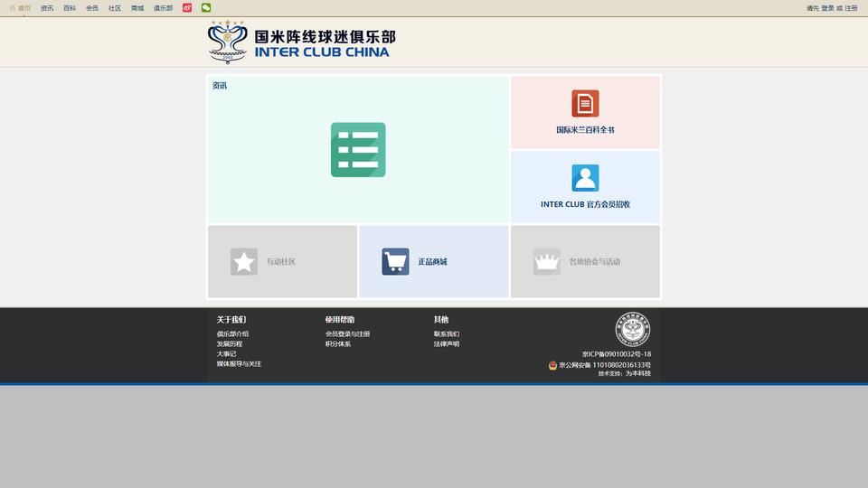
Task: Open the 互动社区 label
Action: click(x=281, y=262)
